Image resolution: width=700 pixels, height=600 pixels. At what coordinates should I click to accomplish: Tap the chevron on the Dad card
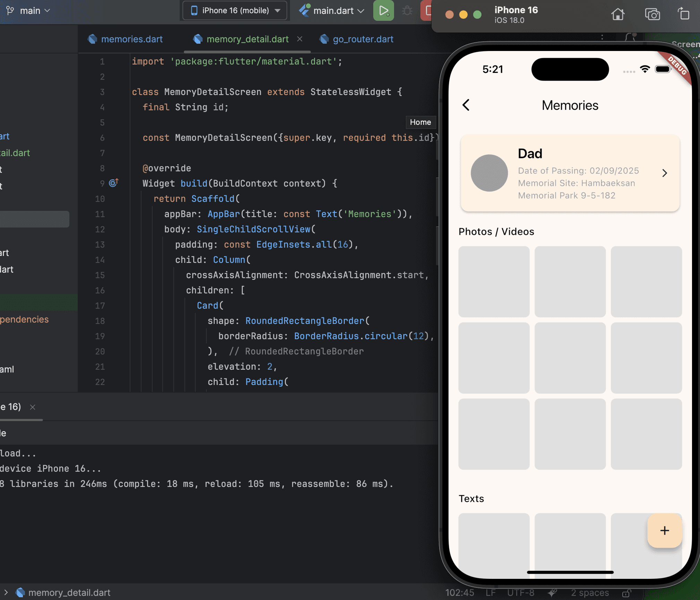click(664, 173)
